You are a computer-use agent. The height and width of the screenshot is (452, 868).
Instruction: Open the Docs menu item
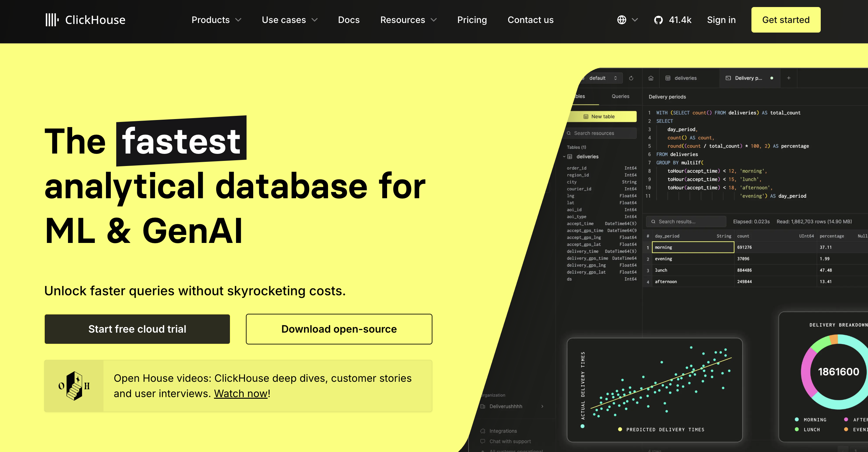(349, 20)
